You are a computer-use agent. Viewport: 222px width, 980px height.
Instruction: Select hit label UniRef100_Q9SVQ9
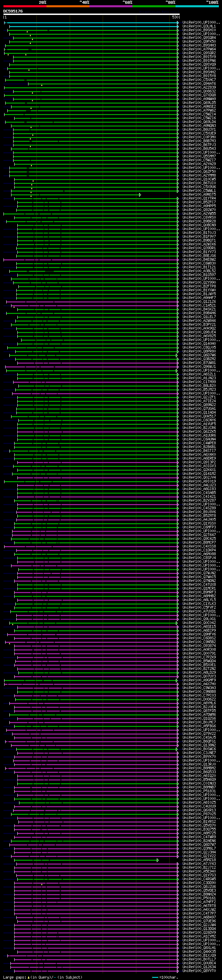click(199, 64)
